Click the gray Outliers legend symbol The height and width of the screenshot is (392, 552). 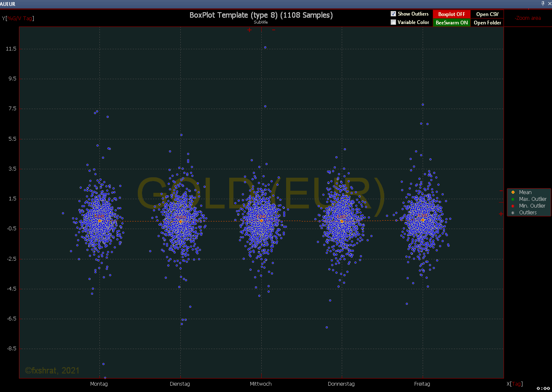513,213
